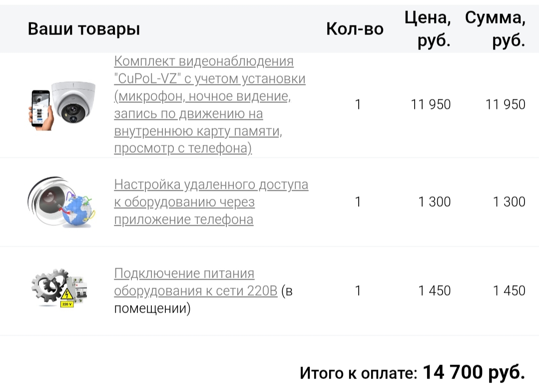Click the 1 300 value in the Сумма column
Viewport: 539px width, 392px height.
[509, 202]
